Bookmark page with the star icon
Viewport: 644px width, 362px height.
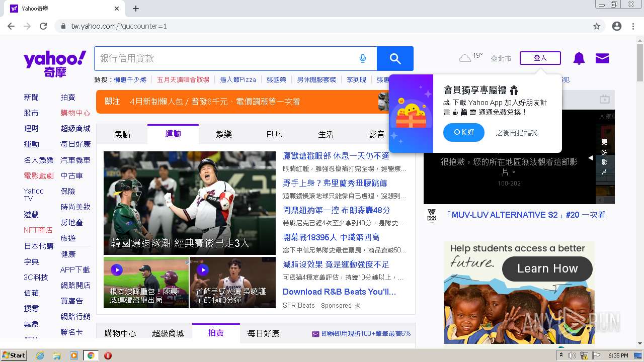[597, 26]
